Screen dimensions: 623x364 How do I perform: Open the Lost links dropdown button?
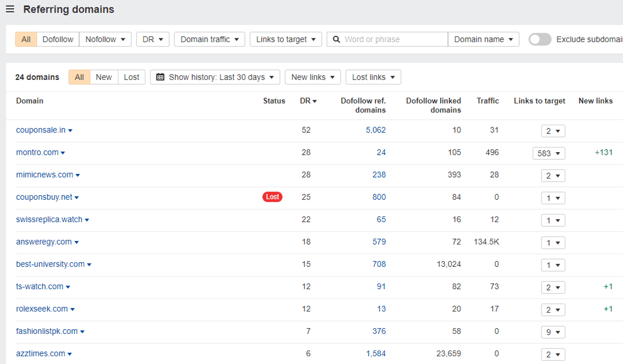tap(373, 77)
